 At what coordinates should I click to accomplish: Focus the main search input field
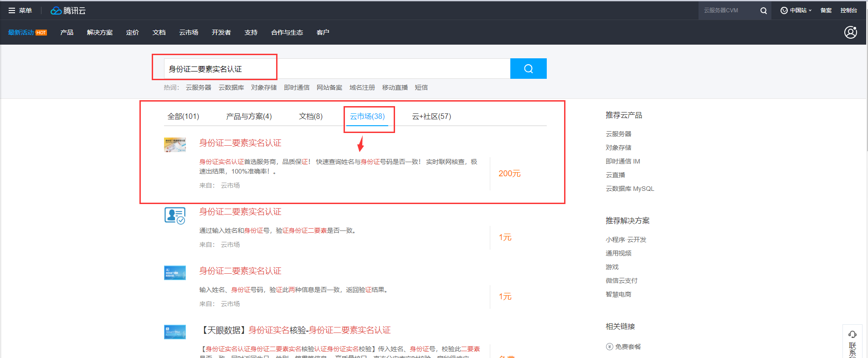pyautogui.click(x=337, y=69)
